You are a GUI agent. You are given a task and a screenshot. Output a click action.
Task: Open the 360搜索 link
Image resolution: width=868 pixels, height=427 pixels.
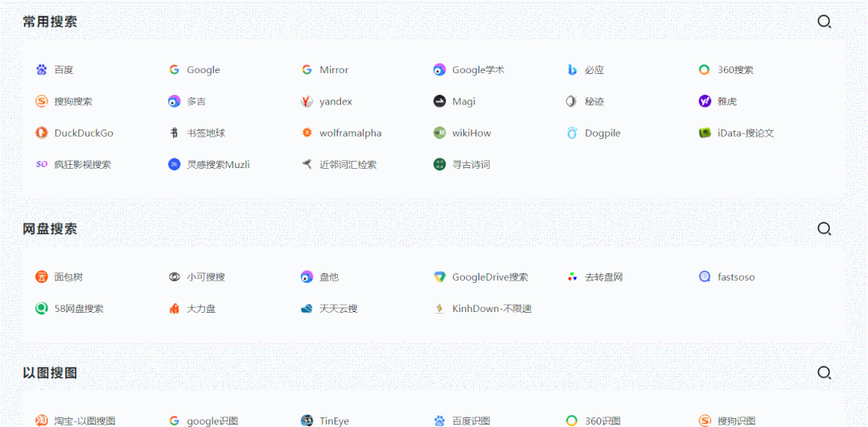pos(735,70)
